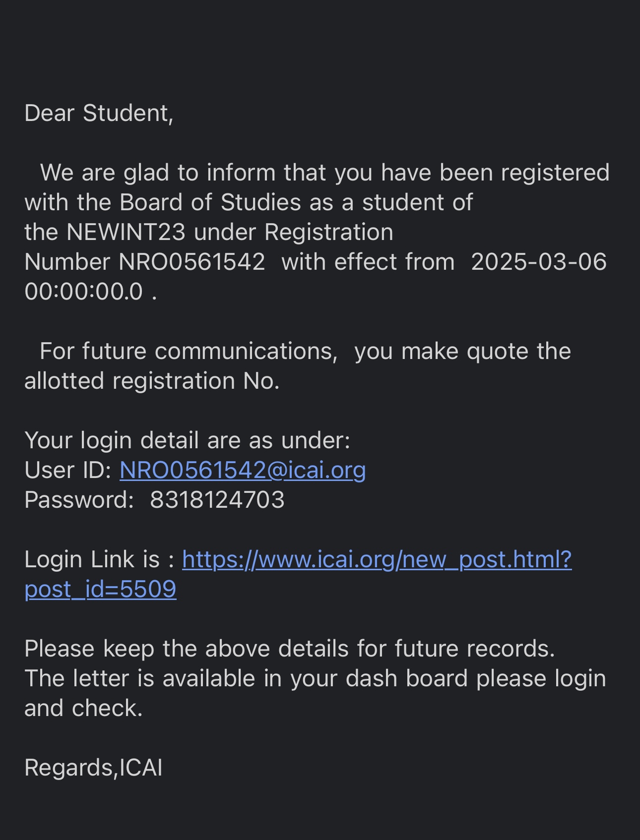Viewport: 640px width, 840px height.
Task: Click the "User ID:" label
Action: [x=68, y=470]
